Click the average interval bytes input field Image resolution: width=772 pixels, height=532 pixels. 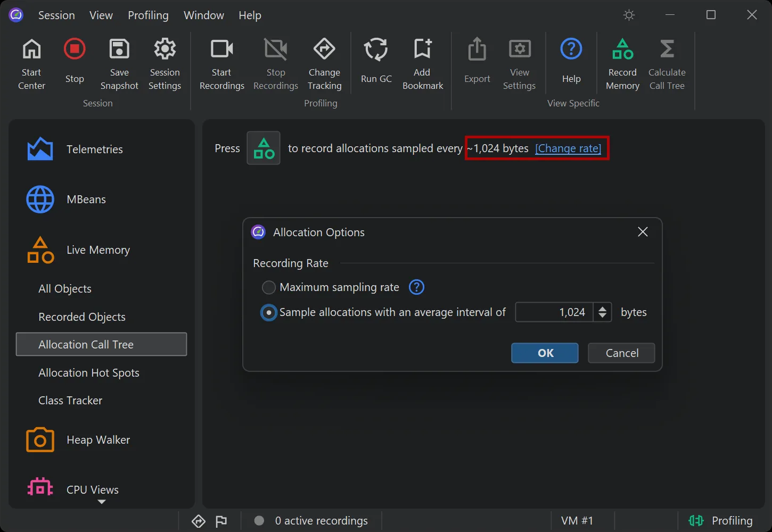554,312
